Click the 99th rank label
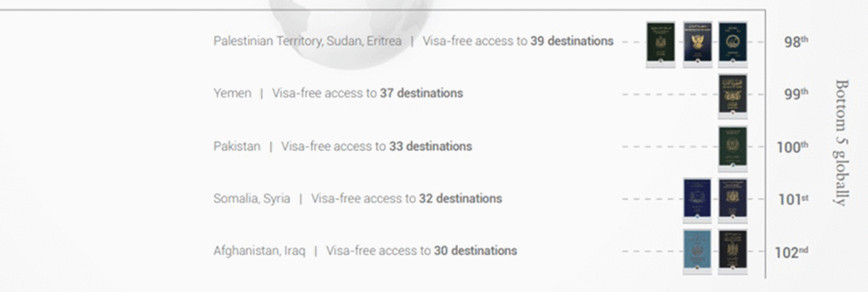Screen dimensions: 868x292 tap(796, 94)
